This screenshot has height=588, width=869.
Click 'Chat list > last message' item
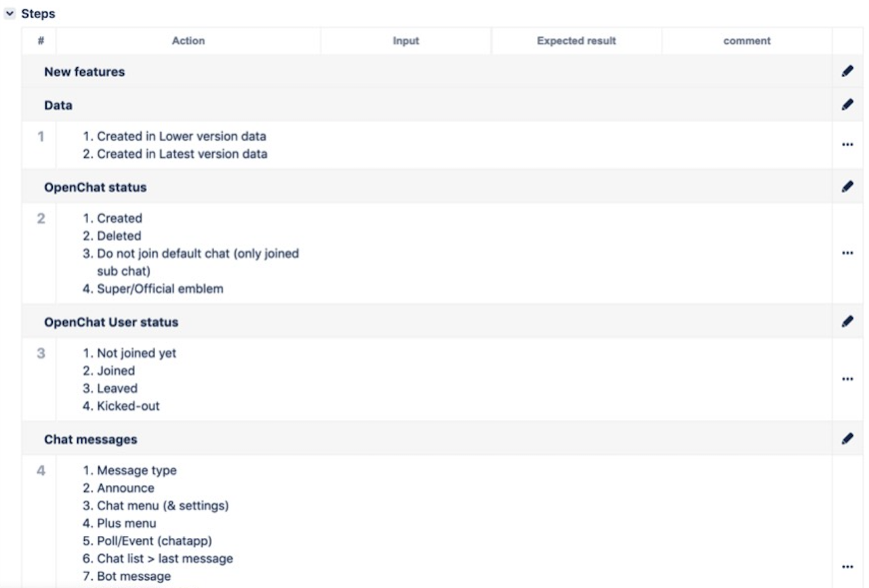tap(165, 558)
